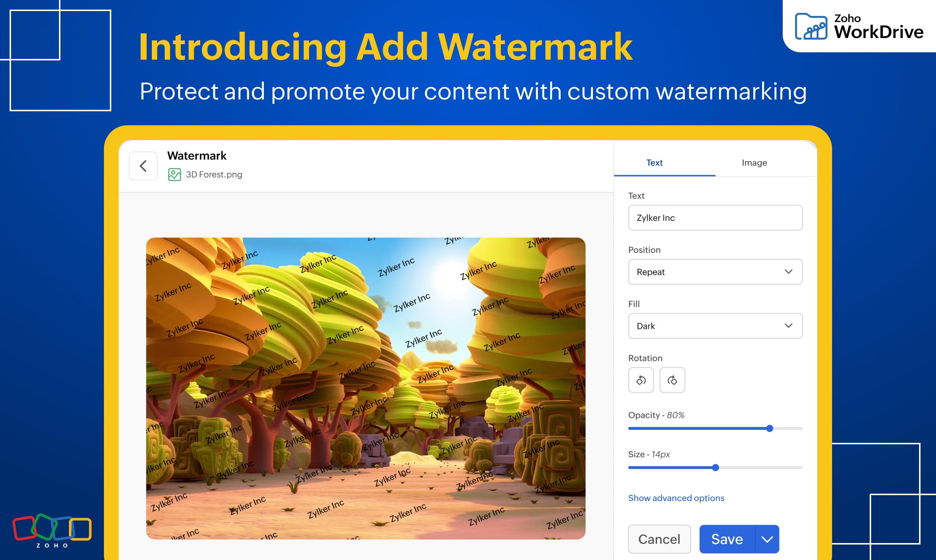Click the Opacity slider handle
936x560 pixels.
click(769, 428)
